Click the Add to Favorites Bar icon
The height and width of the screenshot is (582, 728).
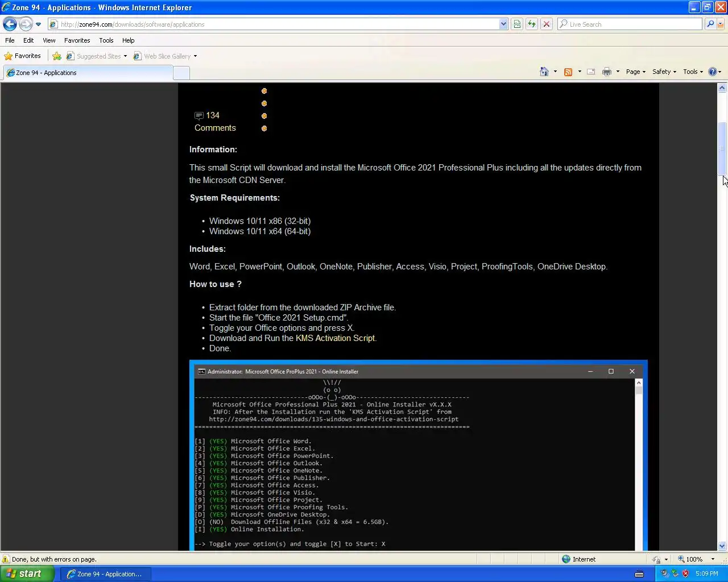point(57,56)
